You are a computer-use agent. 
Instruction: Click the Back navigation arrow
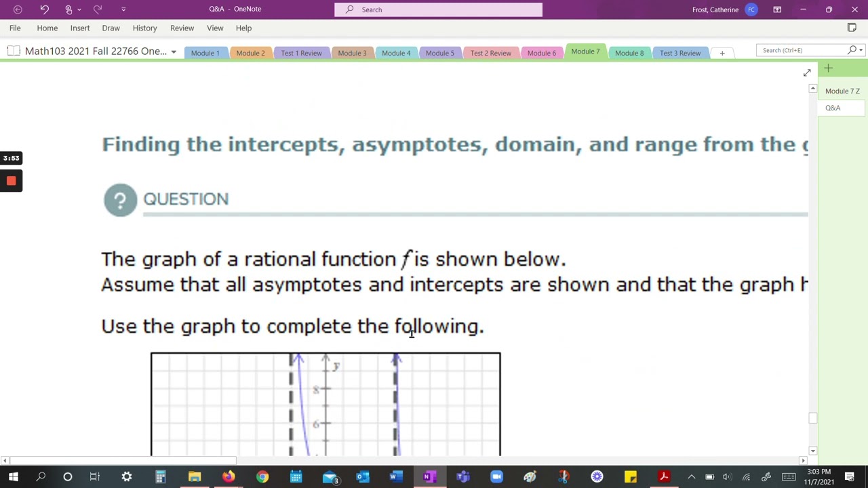click(x=18, y=9)
